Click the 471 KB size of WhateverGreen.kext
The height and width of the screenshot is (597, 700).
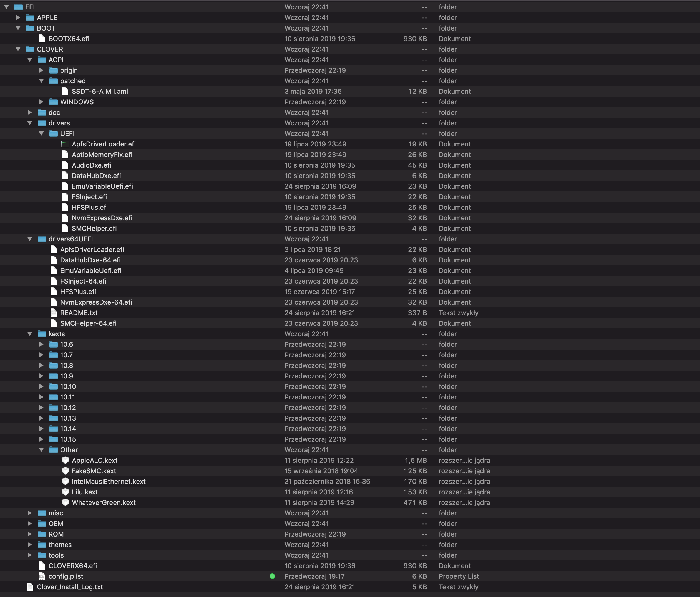pos(415,502)
